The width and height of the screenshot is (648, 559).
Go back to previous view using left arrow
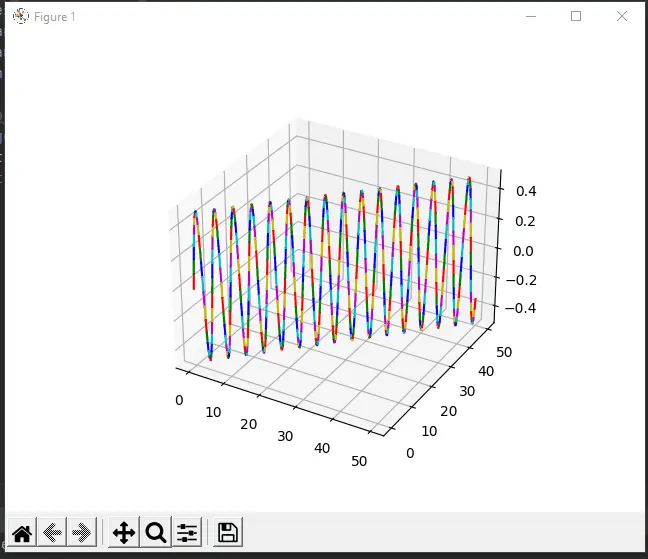click(52, 533)
